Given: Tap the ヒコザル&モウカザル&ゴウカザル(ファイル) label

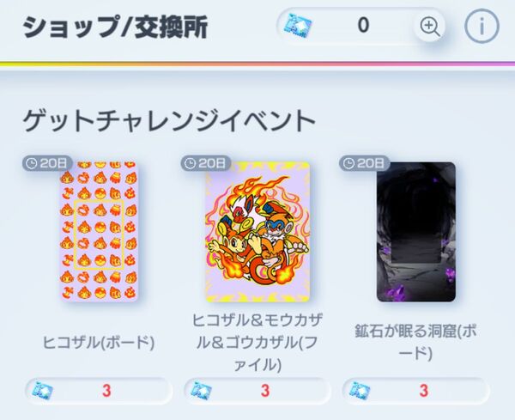Looking at the screenshot, I should point(257,343).
